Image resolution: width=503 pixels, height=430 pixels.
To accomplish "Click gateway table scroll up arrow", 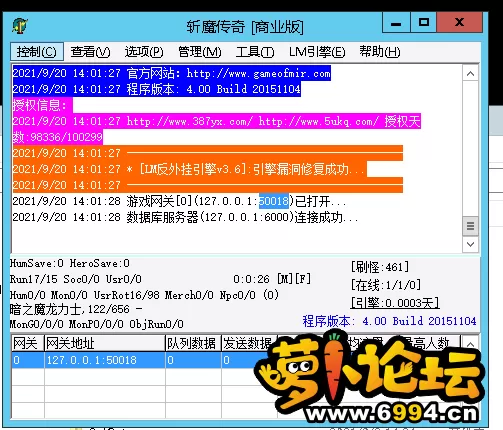I will (x=470, y=344).
